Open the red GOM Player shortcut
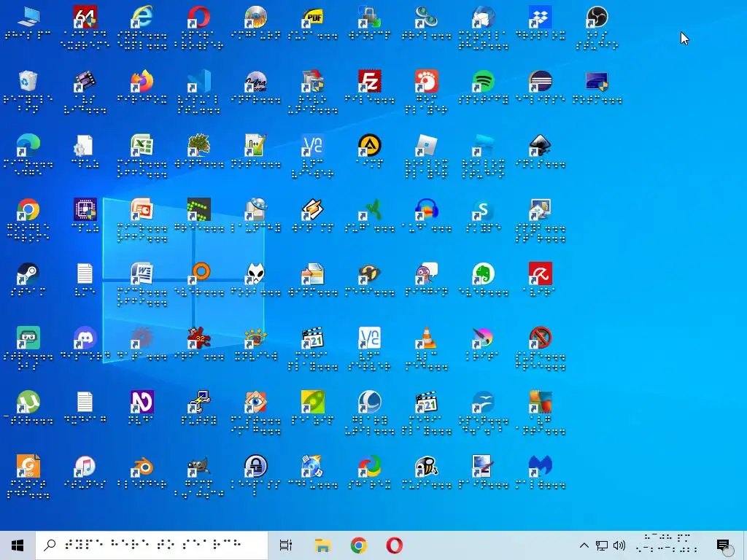Viewport: 747px width, 560px height. 426,82
